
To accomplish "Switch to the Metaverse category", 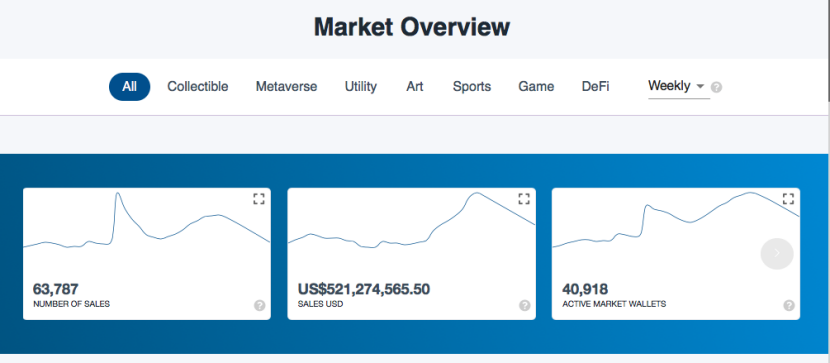I will (x=286, y=87).
